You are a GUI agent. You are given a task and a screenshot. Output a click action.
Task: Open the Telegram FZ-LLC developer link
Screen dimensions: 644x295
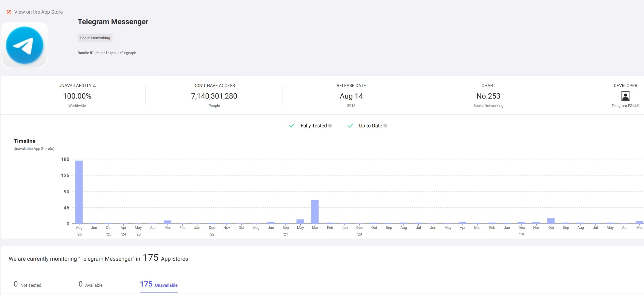[625, 106]
